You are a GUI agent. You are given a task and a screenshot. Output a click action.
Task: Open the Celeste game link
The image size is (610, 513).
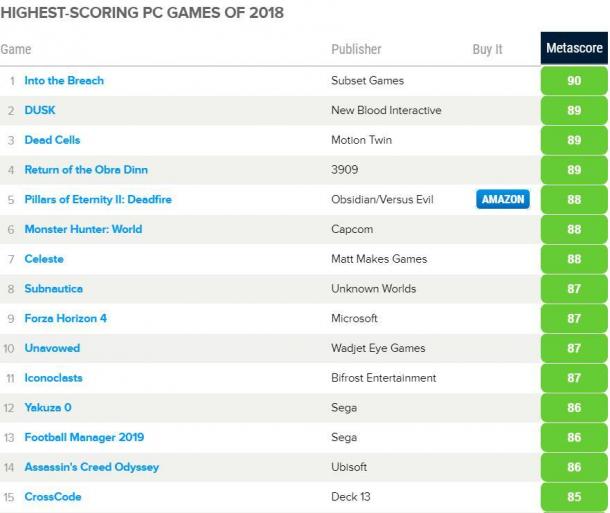pos(44,259)
